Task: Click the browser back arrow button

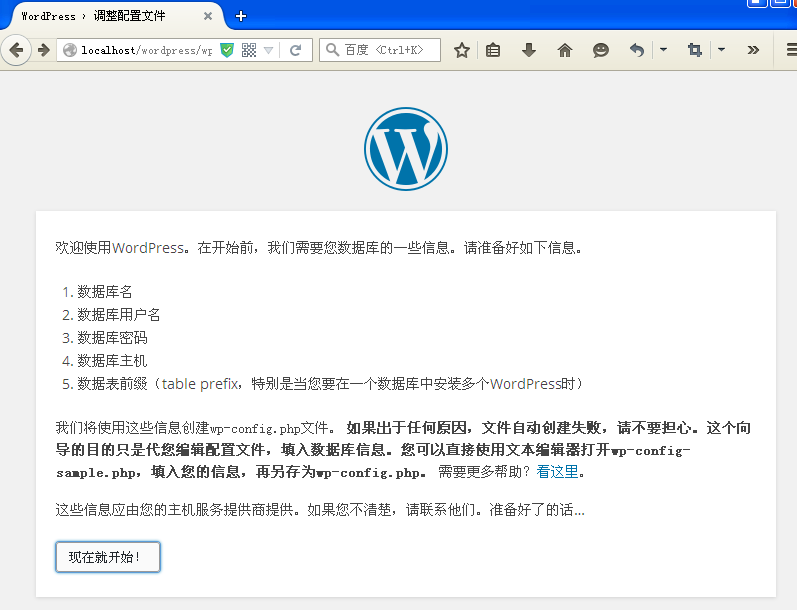Action: point(16,50)
